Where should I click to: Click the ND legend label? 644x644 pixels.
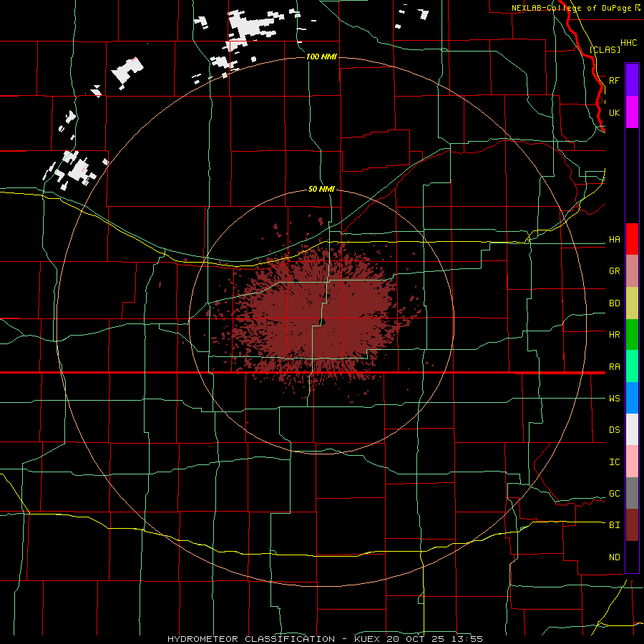click(x=614, y=557)
